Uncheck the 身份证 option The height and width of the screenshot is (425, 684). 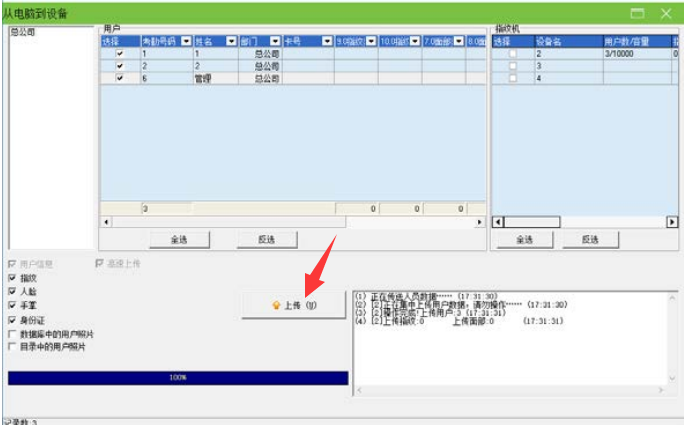point(12,320)
